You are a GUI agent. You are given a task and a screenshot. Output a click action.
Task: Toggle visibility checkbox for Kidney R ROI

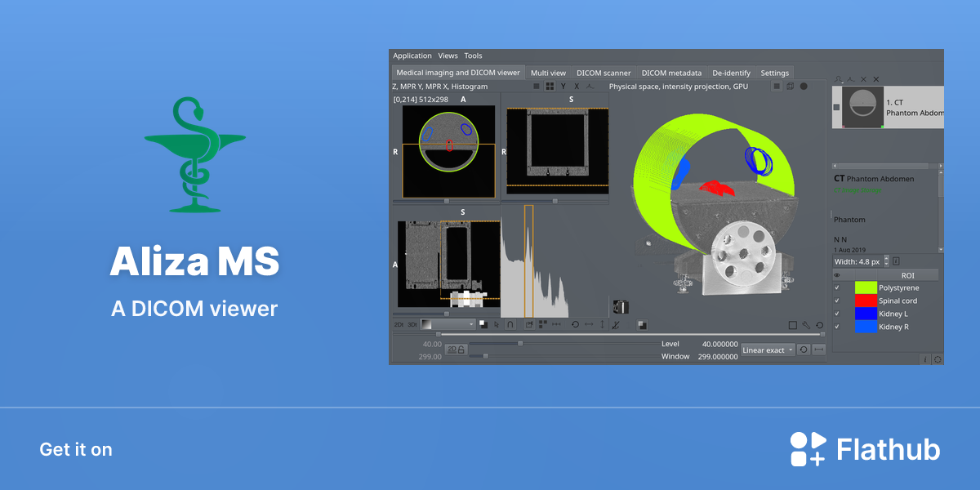(x=836, y=327)
